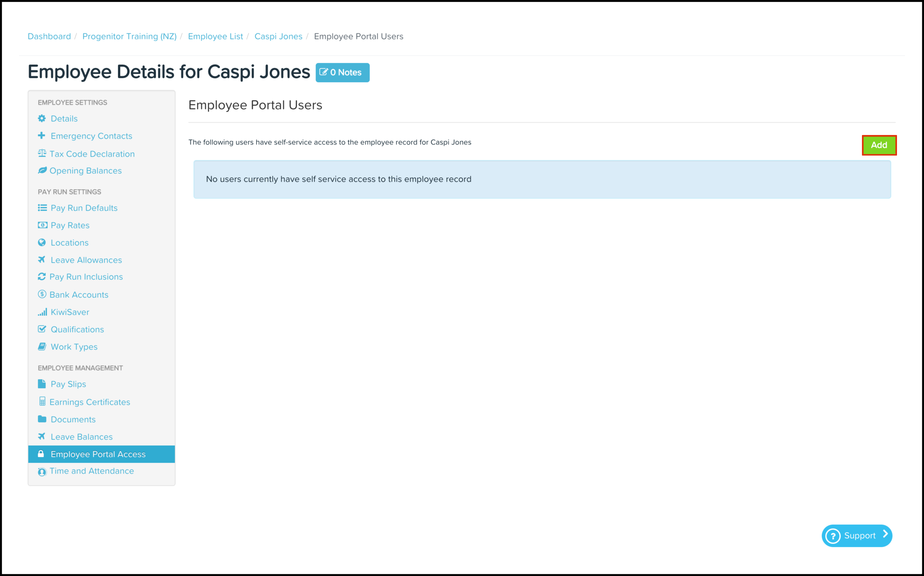
Task: Open Time and Attendance link
Action: (x=91, y=471)
